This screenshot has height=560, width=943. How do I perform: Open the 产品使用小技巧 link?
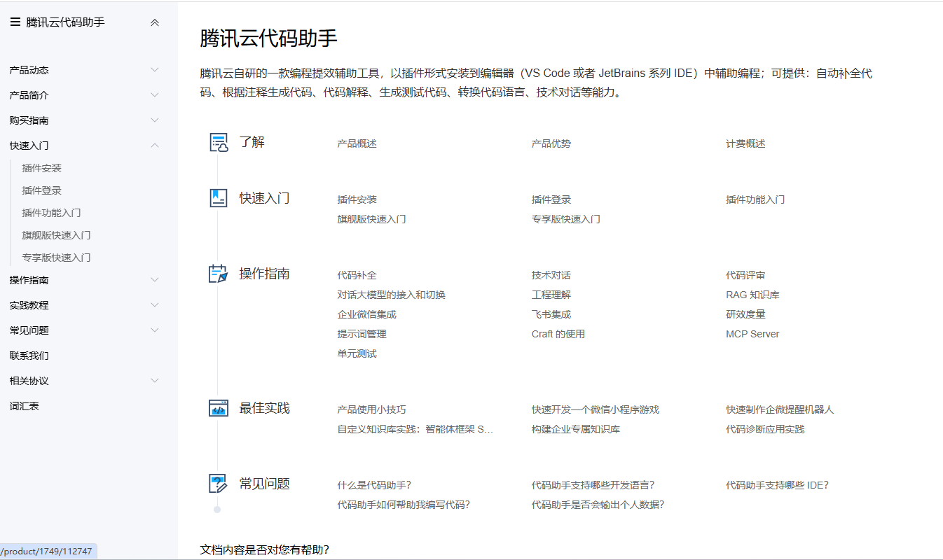pos(372,409)
